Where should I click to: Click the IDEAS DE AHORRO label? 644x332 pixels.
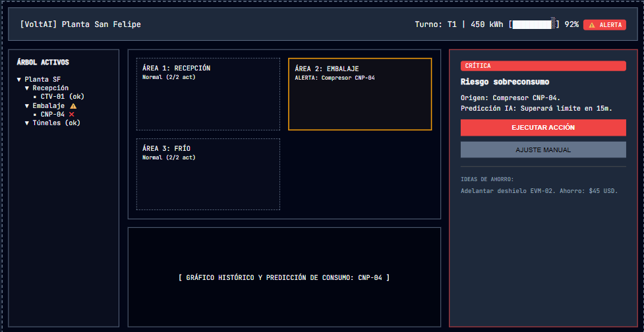(x=487, y=180)
